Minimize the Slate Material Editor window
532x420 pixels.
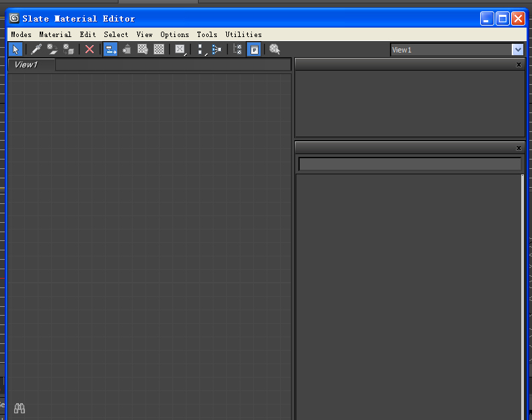tap(487, 19)
